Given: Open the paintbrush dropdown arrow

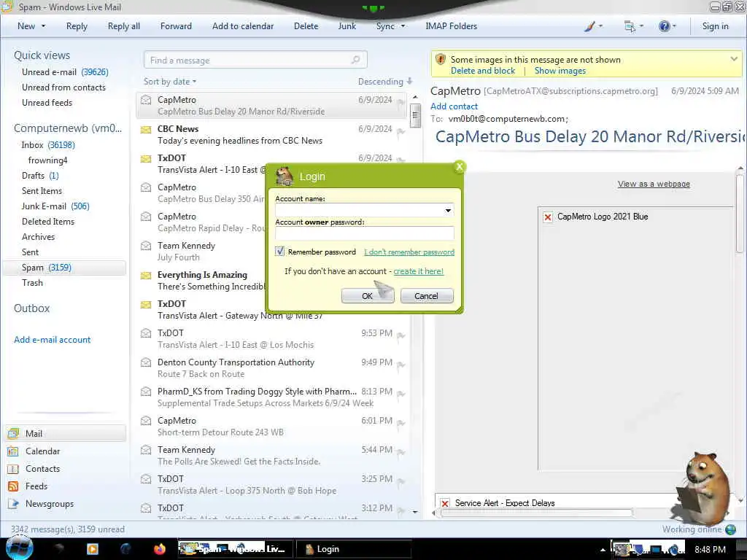Looking at the screenshot, I should pos(600,26).
